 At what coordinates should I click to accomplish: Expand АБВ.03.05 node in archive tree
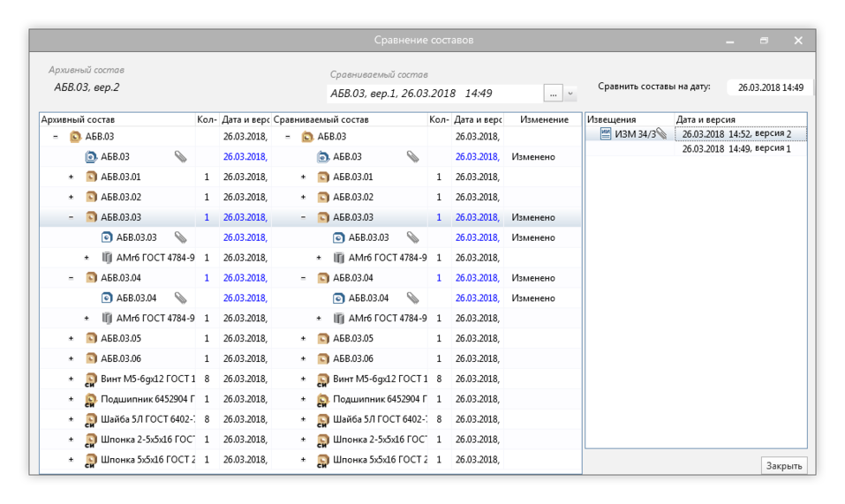point(72,339)
